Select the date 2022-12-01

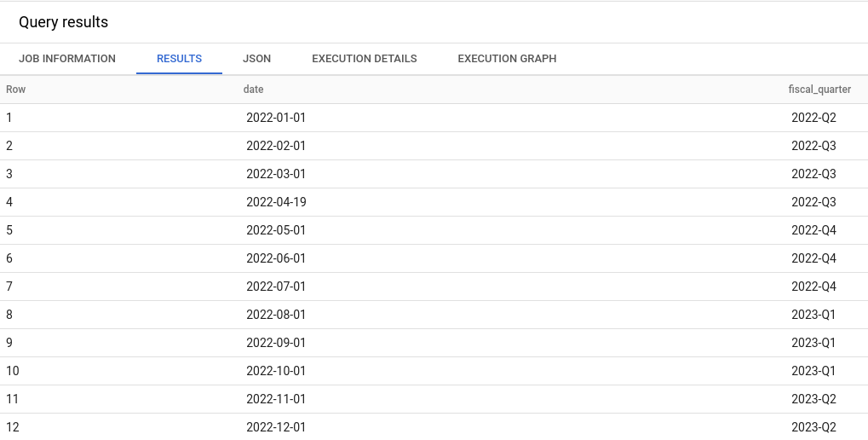(276, 427)
